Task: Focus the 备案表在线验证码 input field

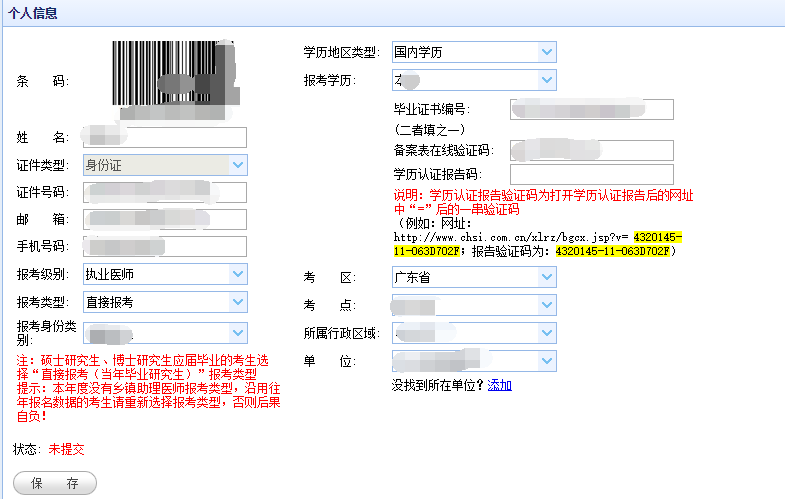Action: tap(591, 150)
